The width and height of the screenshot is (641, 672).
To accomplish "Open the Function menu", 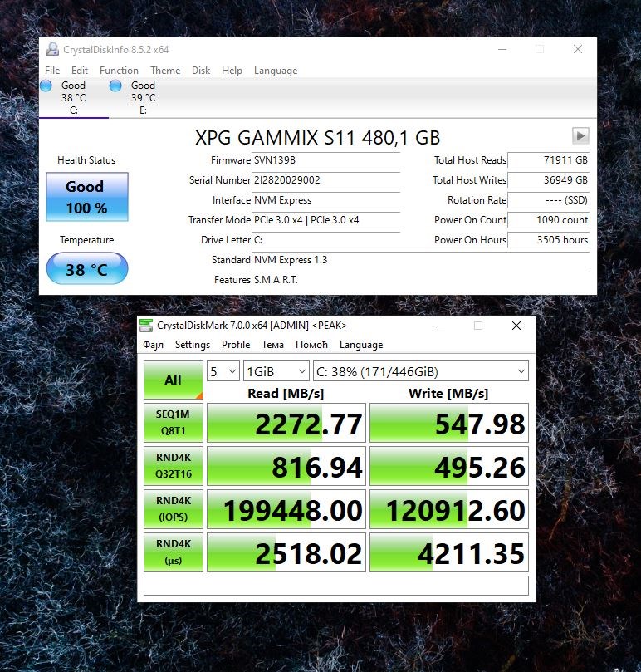I will pos(119,71).
